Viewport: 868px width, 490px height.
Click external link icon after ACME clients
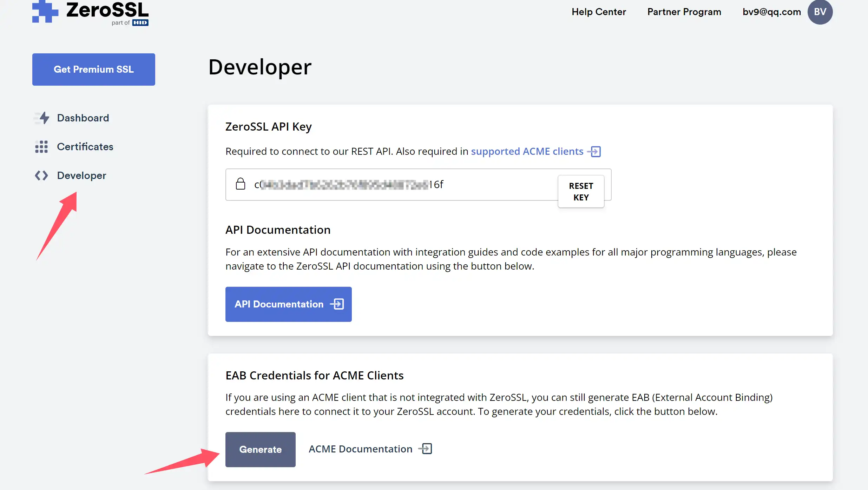[594, 152]
